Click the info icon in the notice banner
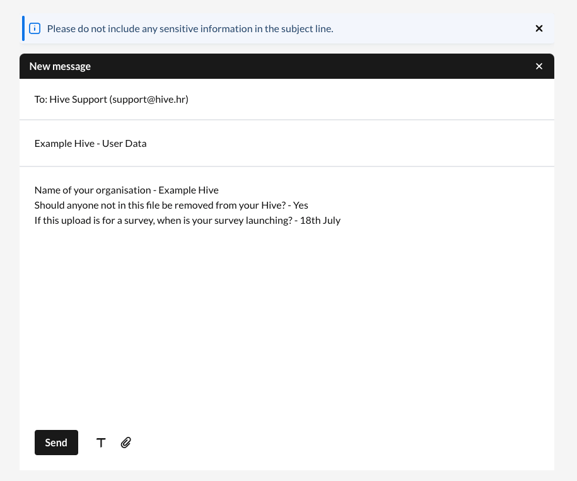Screen dimensions: 577x481 [35, 28]
